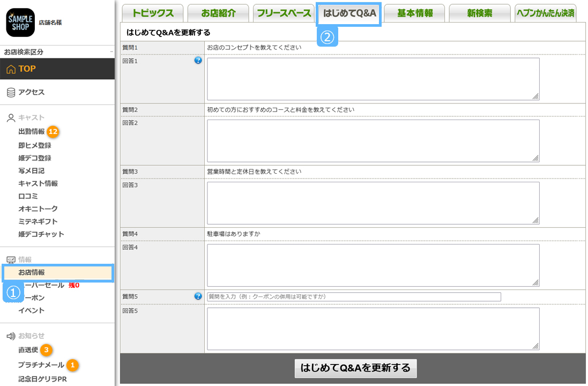Viewport: 588px width, 386px height.
Task: Open the アクセス menu item
Action: point(31,92)
